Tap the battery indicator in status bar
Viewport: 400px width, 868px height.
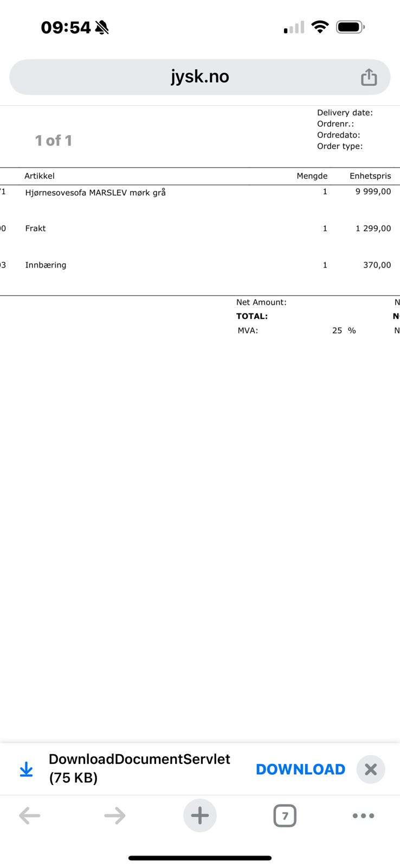(x=350, y=27)
